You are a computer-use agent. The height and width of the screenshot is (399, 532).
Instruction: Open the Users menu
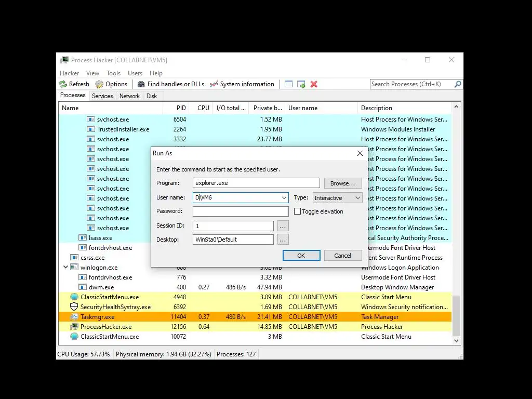click(135, 73)
